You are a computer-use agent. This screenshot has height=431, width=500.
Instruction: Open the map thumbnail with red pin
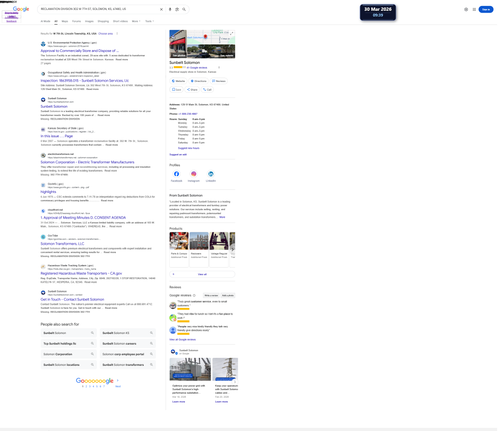211,37
